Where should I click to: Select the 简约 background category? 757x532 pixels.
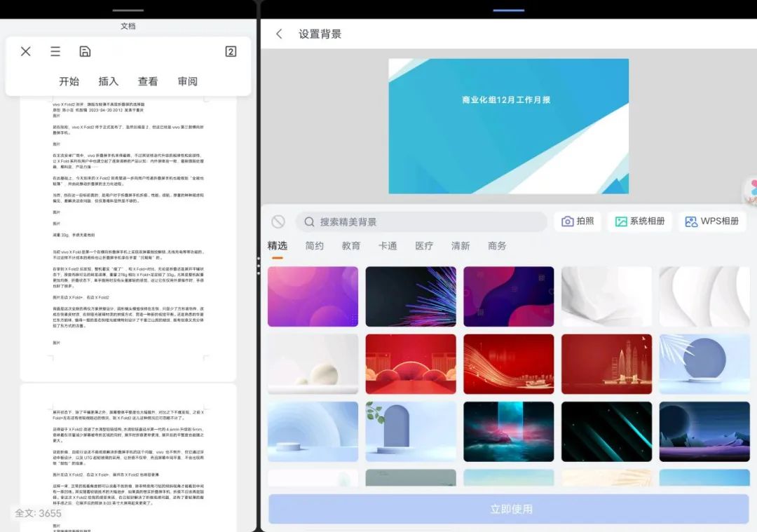pos(314,246)
